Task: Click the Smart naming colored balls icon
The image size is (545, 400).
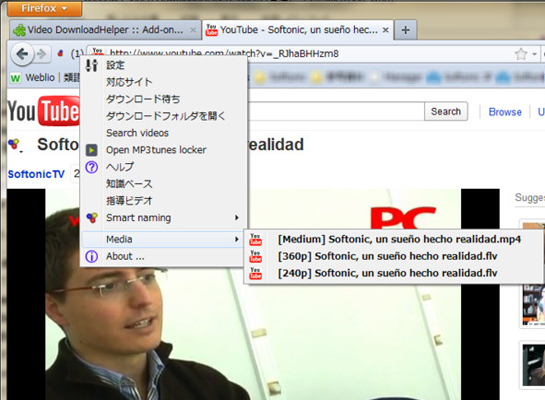Action: click(x=92, y=218)
